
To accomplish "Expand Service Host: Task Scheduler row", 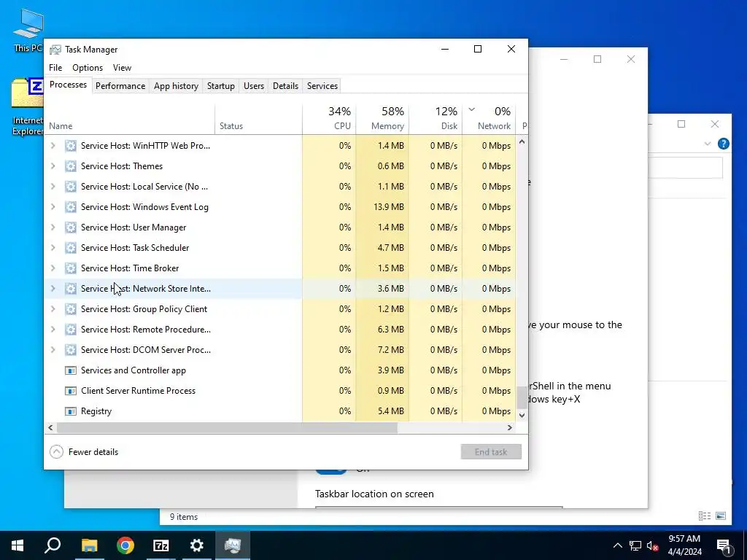I will pos(53,248).
